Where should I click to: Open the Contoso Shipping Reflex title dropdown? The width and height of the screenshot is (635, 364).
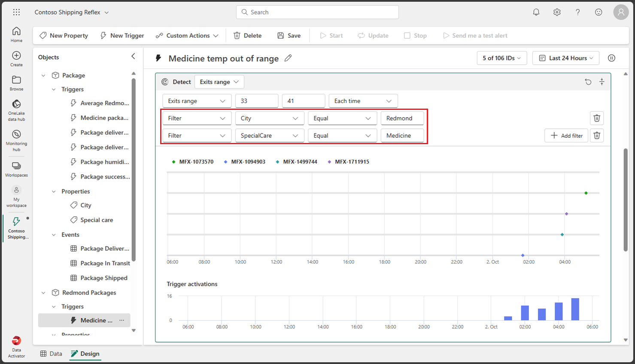coord(72,12)
